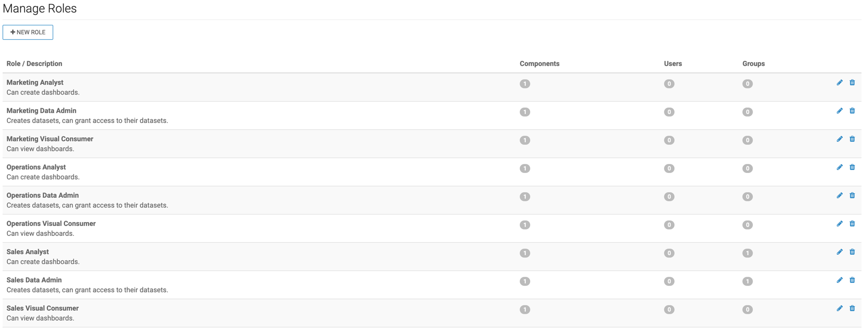Edit the Marketing Analyst role

click(x=839, y=83)
